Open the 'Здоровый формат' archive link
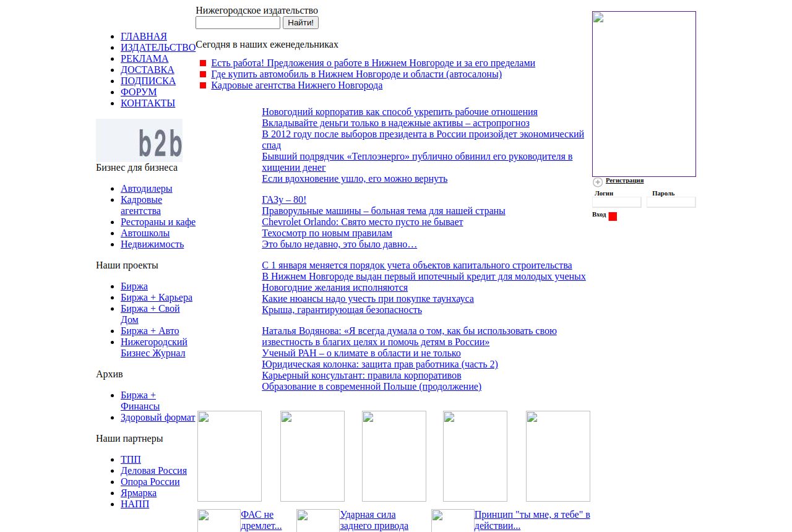The height and width of the screenshot is (532, 792). (x=158, y=418)
